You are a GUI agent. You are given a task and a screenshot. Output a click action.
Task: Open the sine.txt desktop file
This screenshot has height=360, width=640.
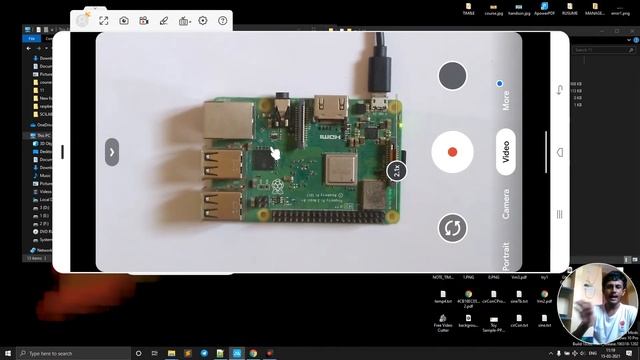pyautogui.click(x=544, y=321)
